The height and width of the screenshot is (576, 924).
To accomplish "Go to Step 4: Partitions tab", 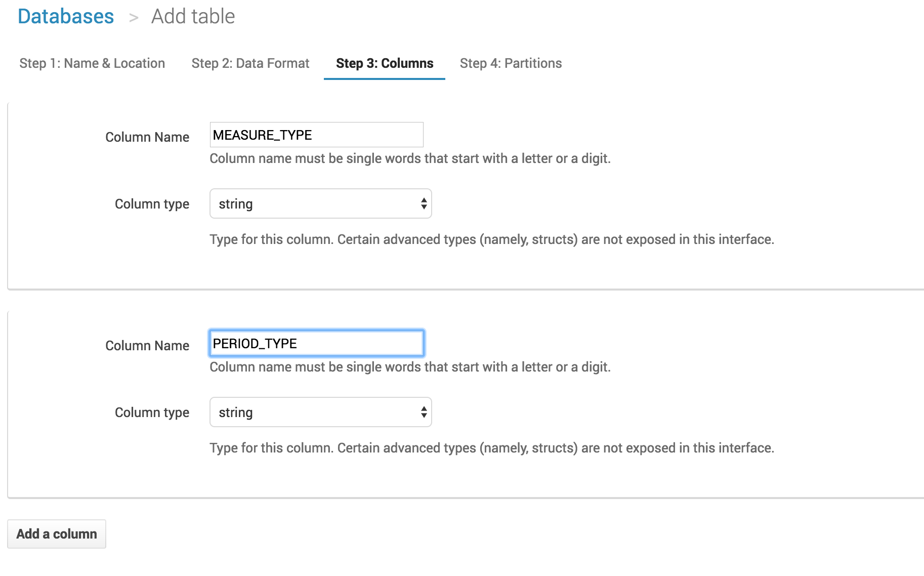I will pyautogui.click(x=511, y=63).
